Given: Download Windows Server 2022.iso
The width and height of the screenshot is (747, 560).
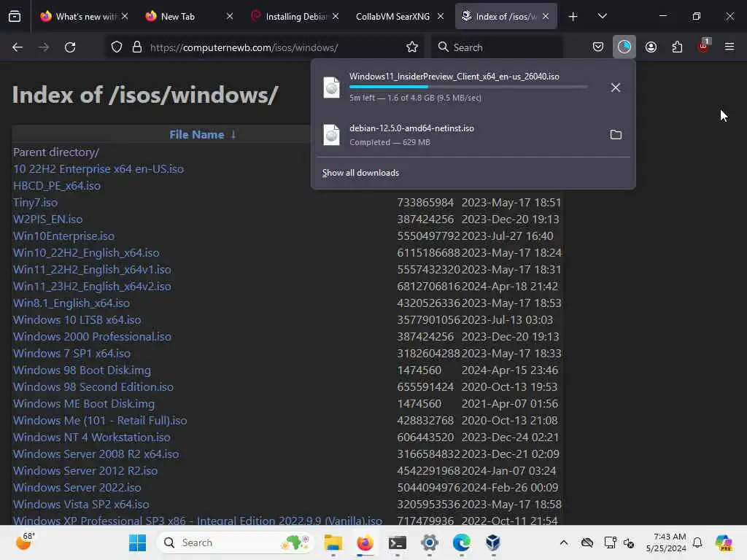Looking at the screenshot, I should point(77,488).
